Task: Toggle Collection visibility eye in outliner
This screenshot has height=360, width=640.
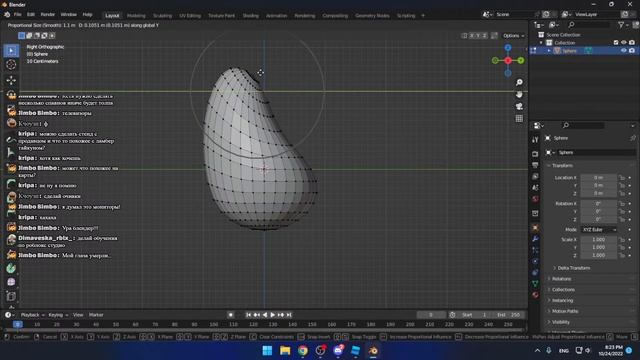Action: coord(623,42)
